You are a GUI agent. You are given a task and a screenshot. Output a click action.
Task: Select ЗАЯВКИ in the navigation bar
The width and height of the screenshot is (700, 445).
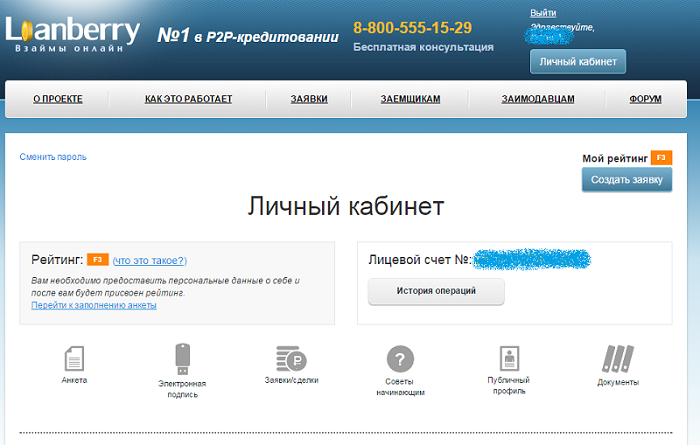(x=309, y=99)
